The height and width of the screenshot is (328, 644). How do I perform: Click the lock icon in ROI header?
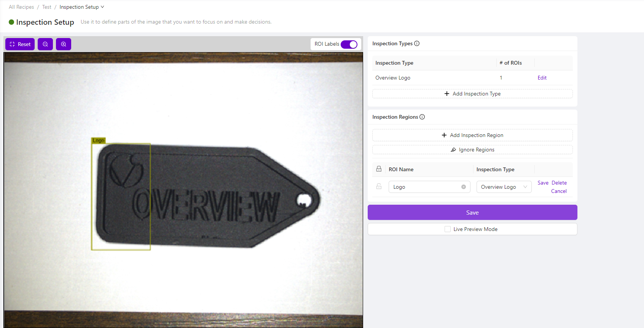pyautogui.click(x=379, y=169)
